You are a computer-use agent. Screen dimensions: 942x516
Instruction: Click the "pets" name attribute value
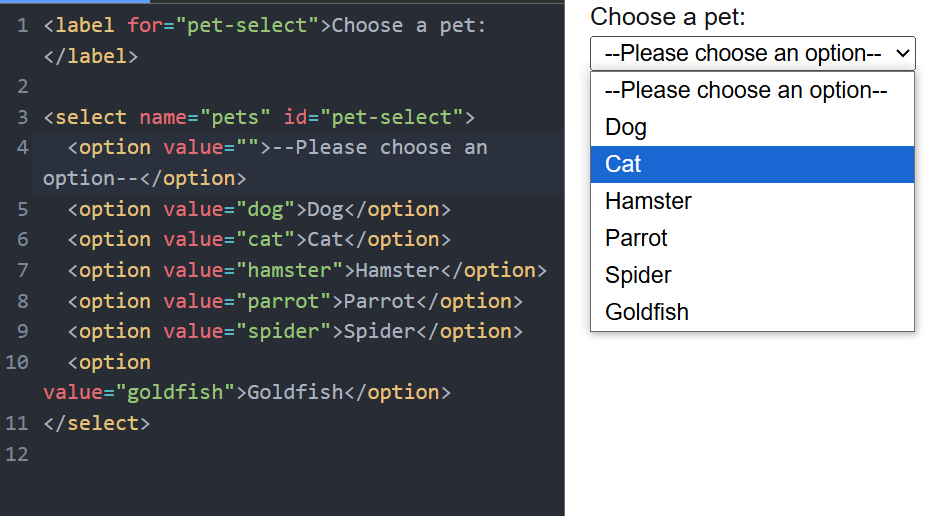(235, 117)
